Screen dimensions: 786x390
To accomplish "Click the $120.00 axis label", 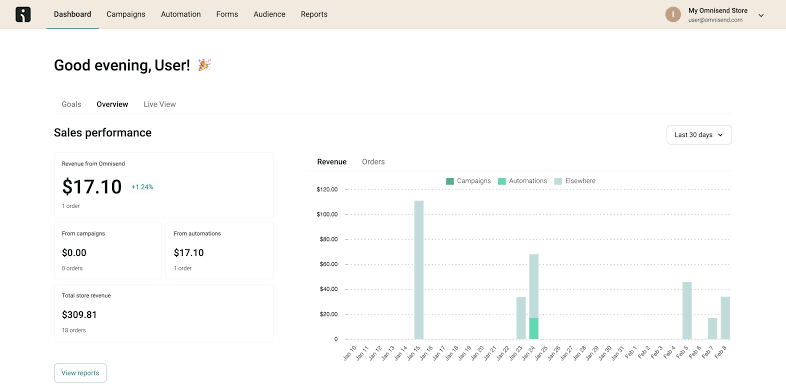I will point(327,189).
